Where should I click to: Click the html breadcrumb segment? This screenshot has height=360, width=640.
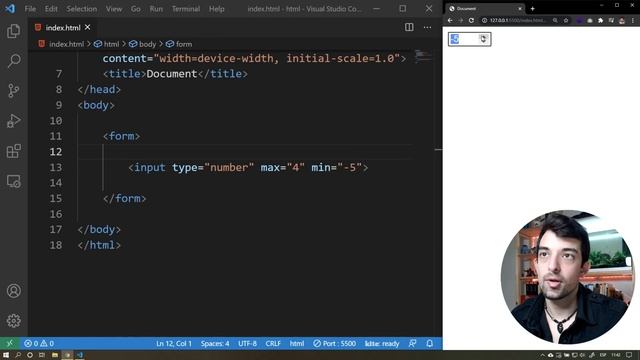pos(107,44)
